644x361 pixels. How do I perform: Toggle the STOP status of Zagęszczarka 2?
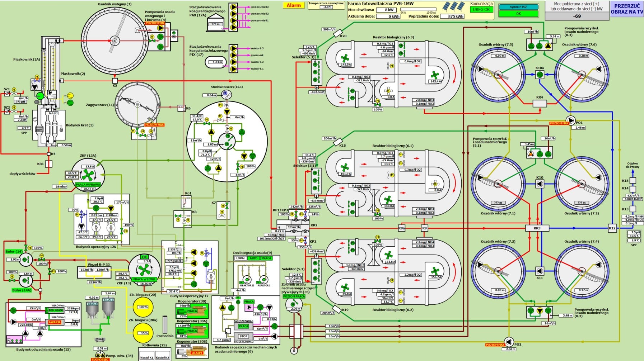click(x=243, y=336)
